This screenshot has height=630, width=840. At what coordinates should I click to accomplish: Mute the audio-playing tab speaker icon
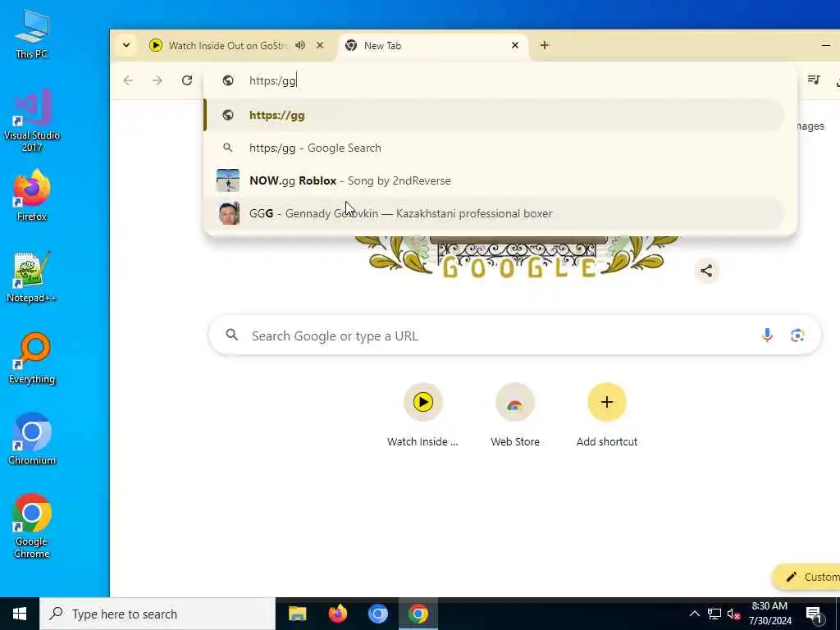[300, 46]
